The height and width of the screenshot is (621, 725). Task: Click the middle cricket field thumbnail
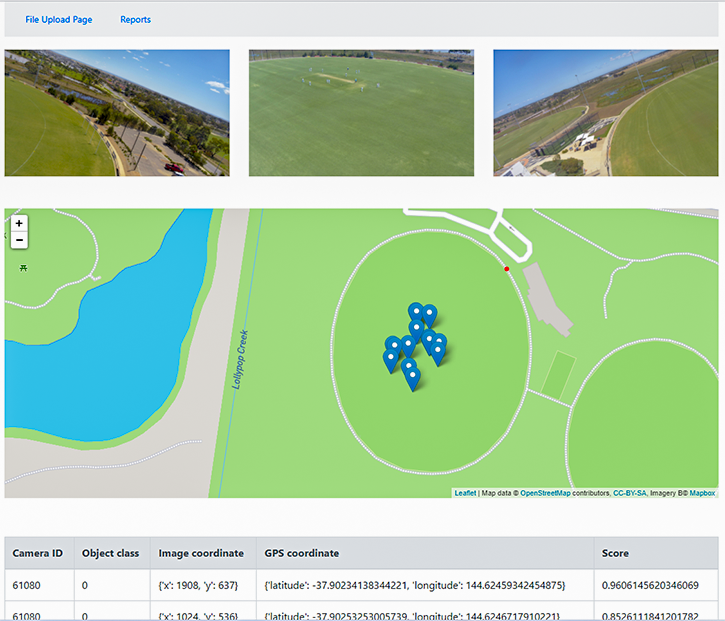tap(361, 113)
